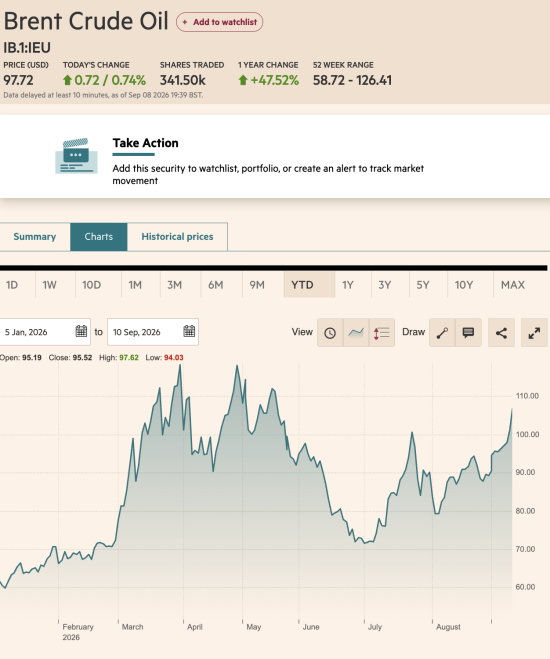550x659 pixels.
Task: Expand the chart to fullscreen
Action: 534,333
